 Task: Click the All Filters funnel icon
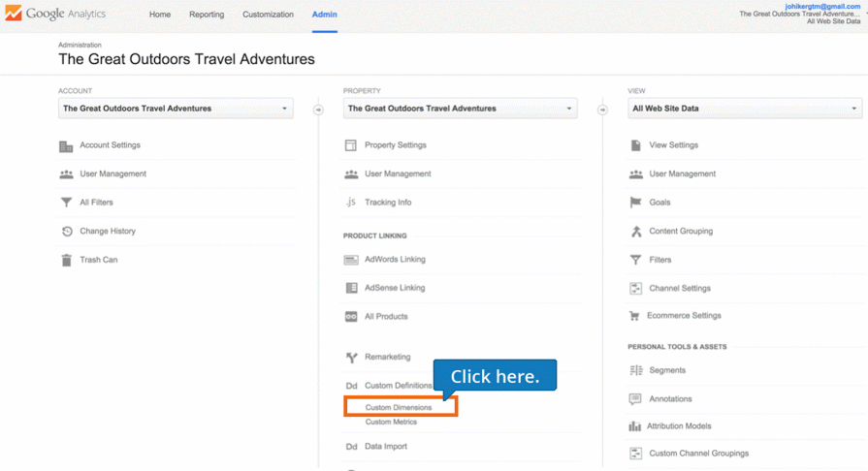point(66,203)
